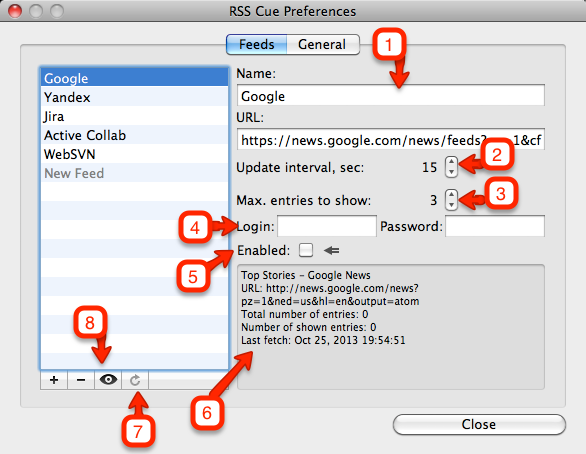Toggle the Enabled checkbox
The width and height of the screenshot is (586, 454).
306,250
